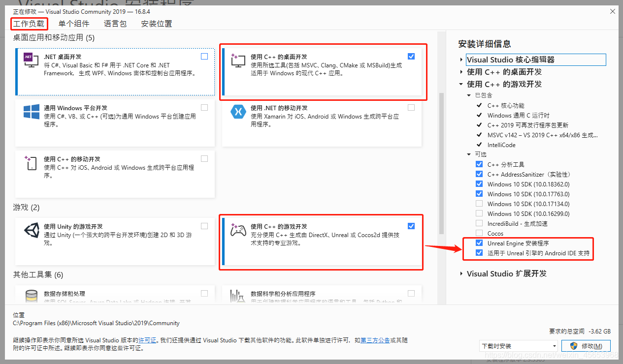Click the Unity logo icon

tap(32, 230)
